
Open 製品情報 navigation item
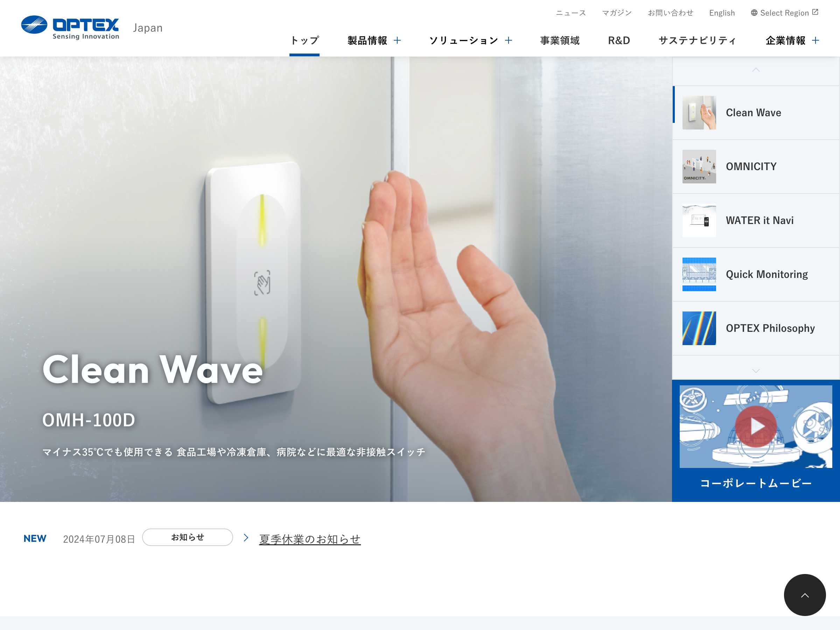click(x=367, y=40)
